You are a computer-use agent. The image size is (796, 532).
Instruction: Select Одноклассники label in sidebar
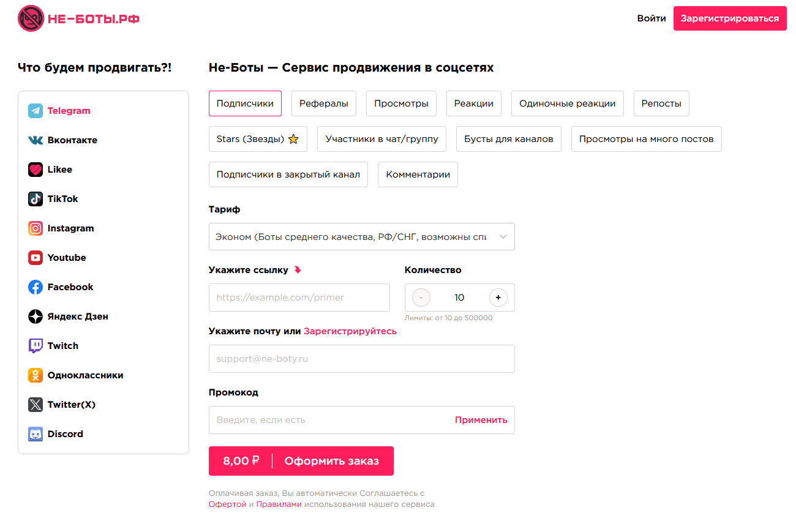86,375
